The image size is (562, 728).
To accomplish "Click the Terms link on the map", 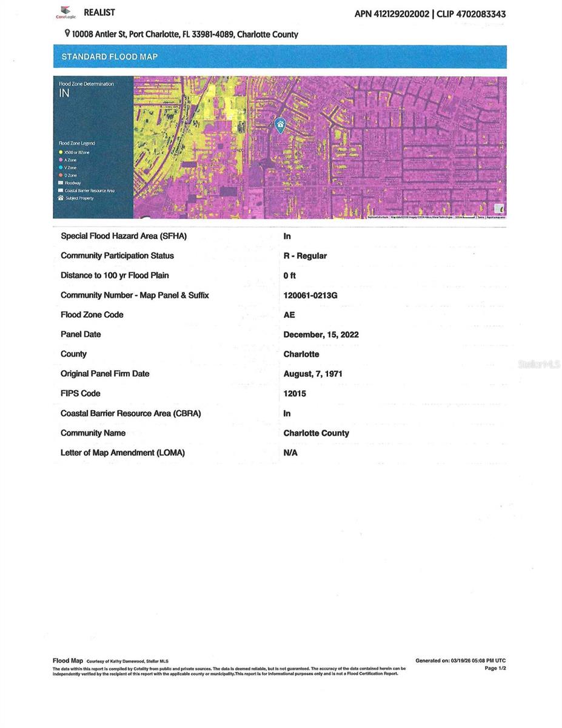I will (x=480, y=217).
